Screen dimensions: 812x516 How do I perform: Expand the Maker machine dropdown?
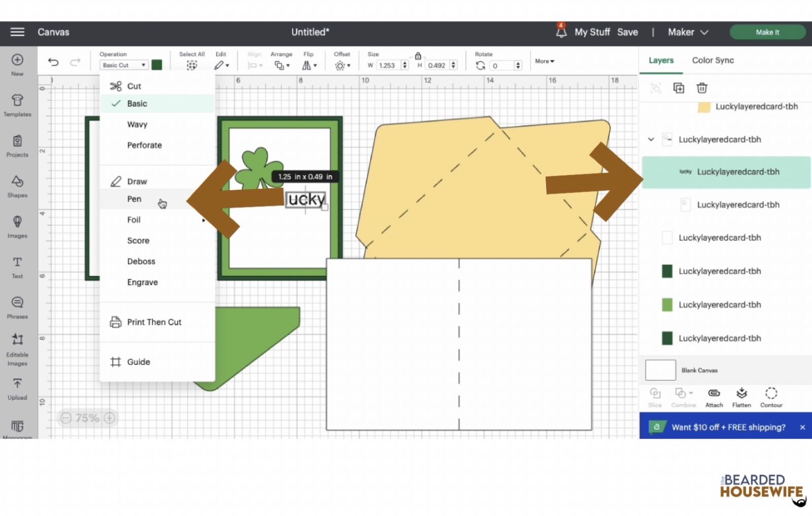pos(687,32)
